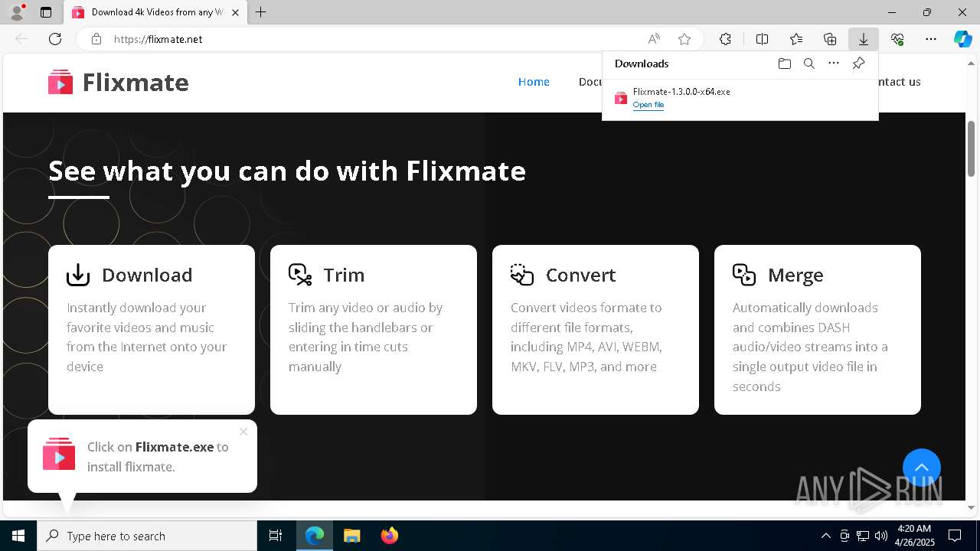980x551 pixels.
Task: Close the Flixmate browser tab
Action: [236, 12]
